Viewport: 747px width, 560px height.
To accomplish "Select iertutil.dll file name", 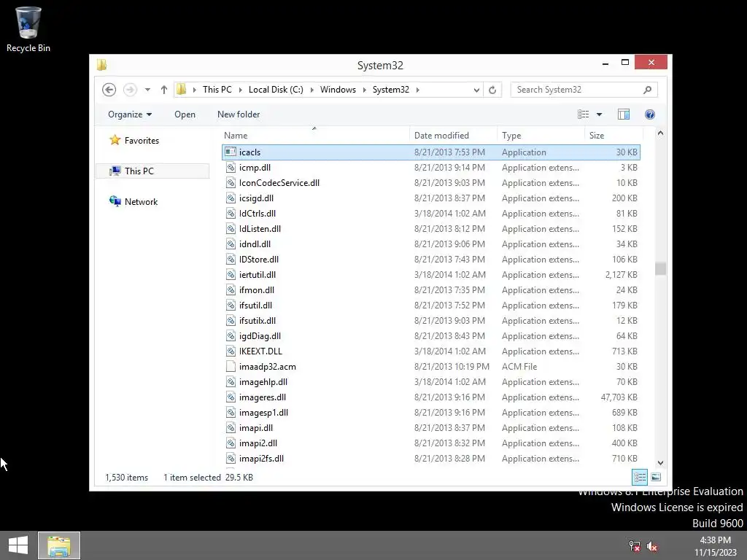I will click(x=258, y=274).
